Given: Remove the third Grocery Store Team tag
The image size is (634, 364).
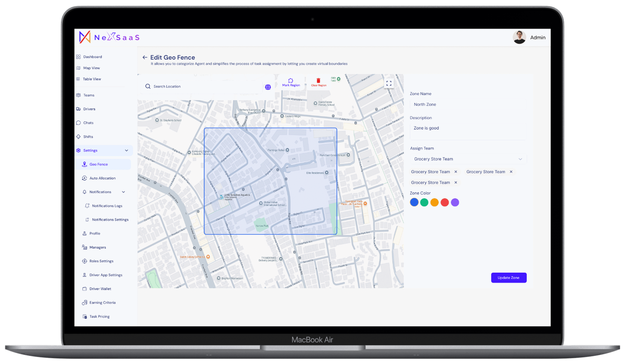Looking at the screenshot, I should coord(455,182).
